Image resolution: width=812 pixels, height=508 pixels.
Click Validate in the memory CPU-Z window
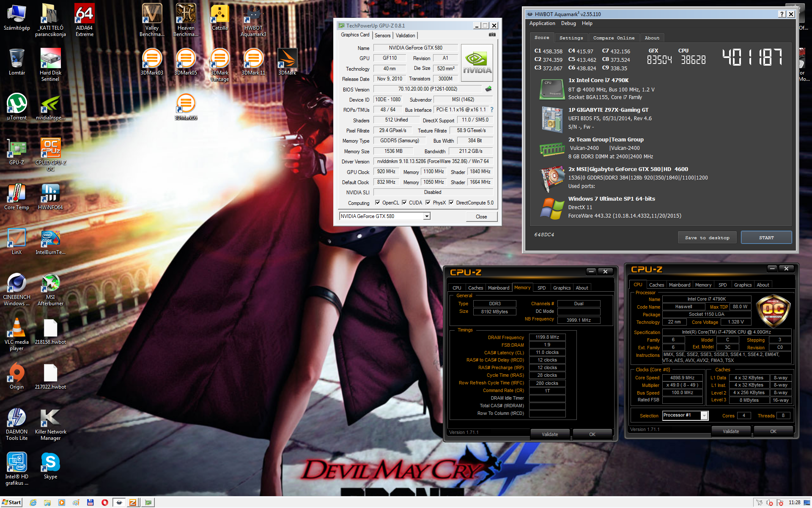pos(550,434)
